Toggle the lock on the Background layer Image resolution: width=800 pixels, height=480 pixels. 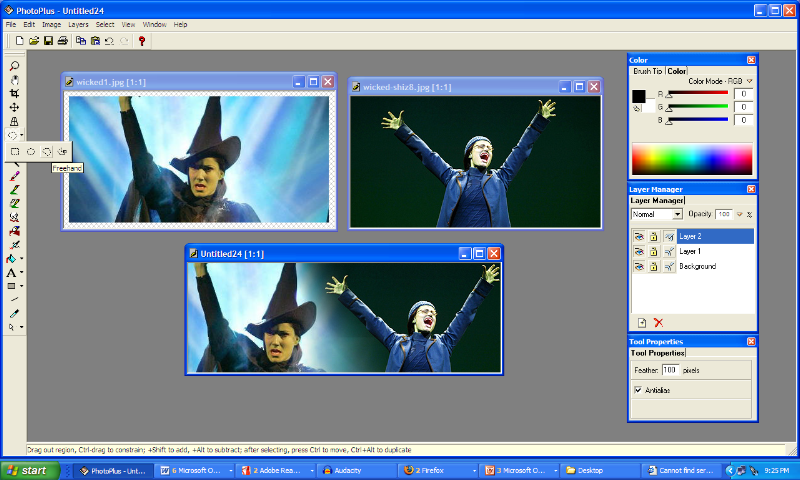coord(654,266)
